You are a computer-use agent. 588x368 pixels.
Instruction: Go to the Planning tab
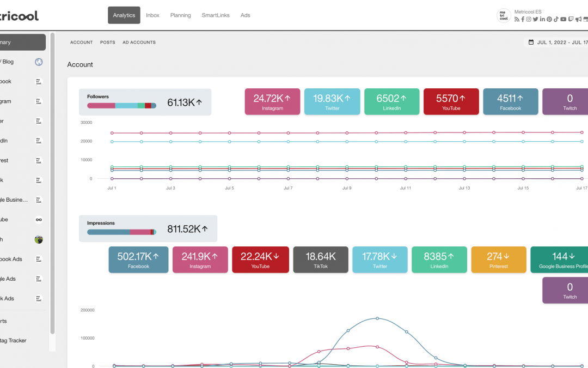[180, 15]
